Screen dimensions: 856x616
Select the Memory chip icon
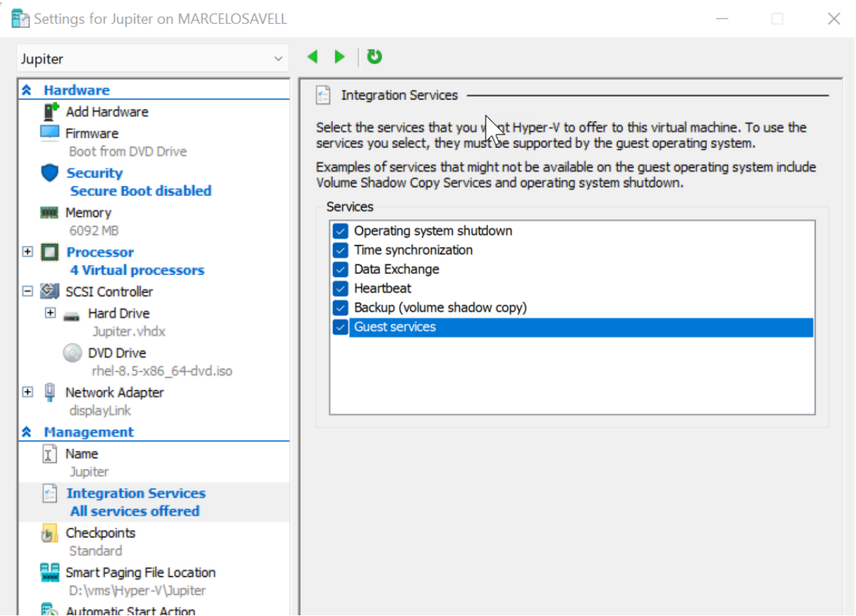pyautogui.click(x=50, y=213)
